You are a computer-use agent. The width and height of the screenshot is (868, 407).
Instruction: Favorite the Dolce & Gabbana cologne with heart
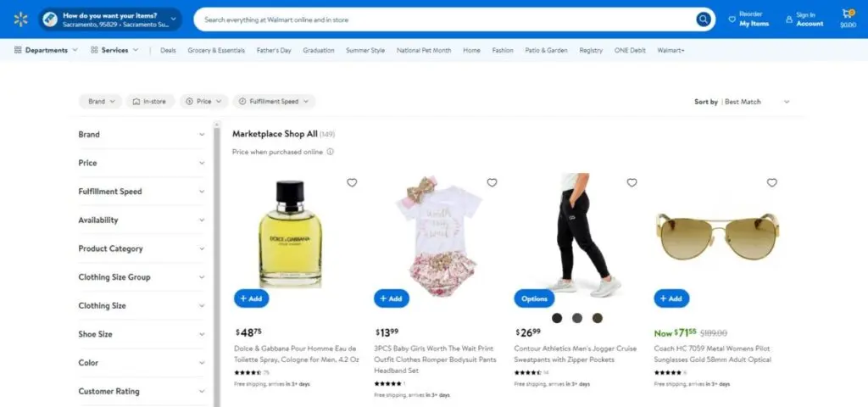coord(352,183)
